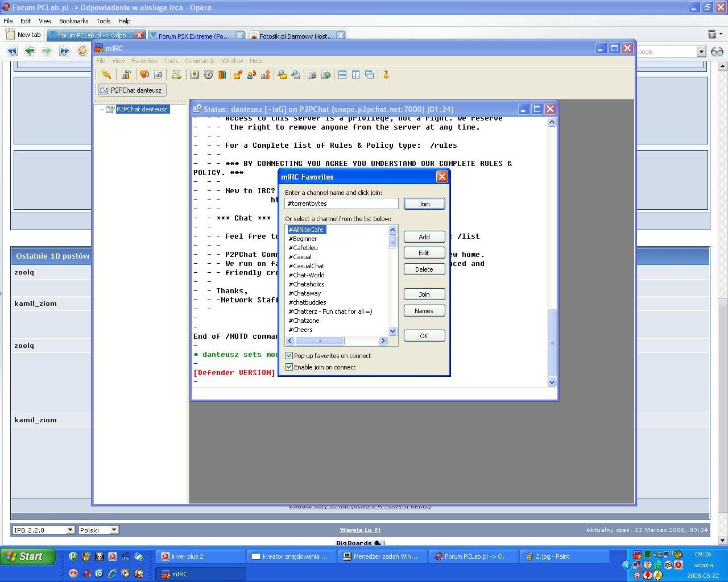Click DCC Chat person icon in mIRC toolbar

[x=251, y=74]
